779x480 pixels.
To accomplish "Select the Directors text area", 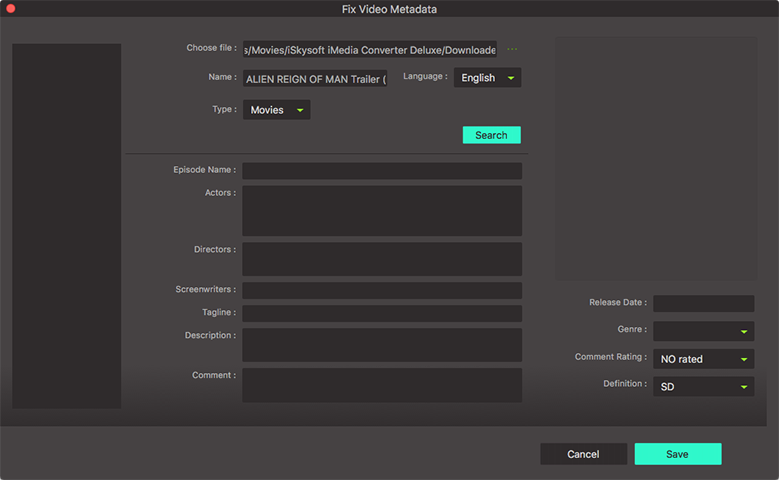I will click(x=381, y=259).
